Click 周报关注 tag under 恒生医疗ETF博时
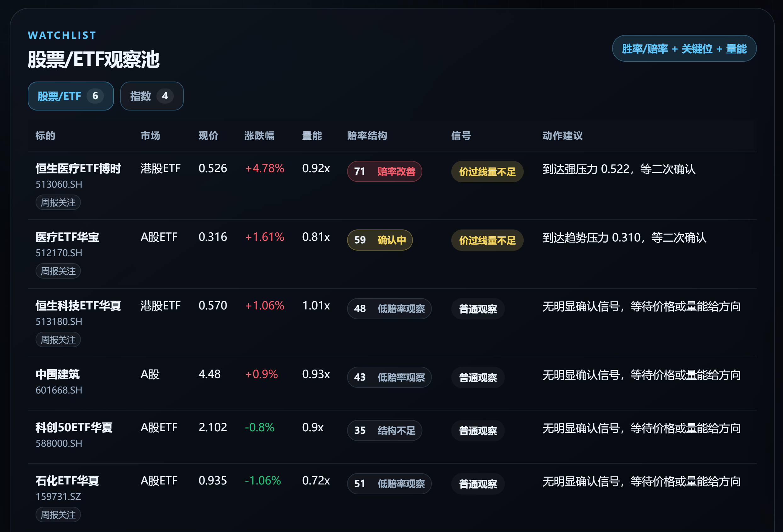The width and height of the screenshot is (783, 532). click(58, 202)
